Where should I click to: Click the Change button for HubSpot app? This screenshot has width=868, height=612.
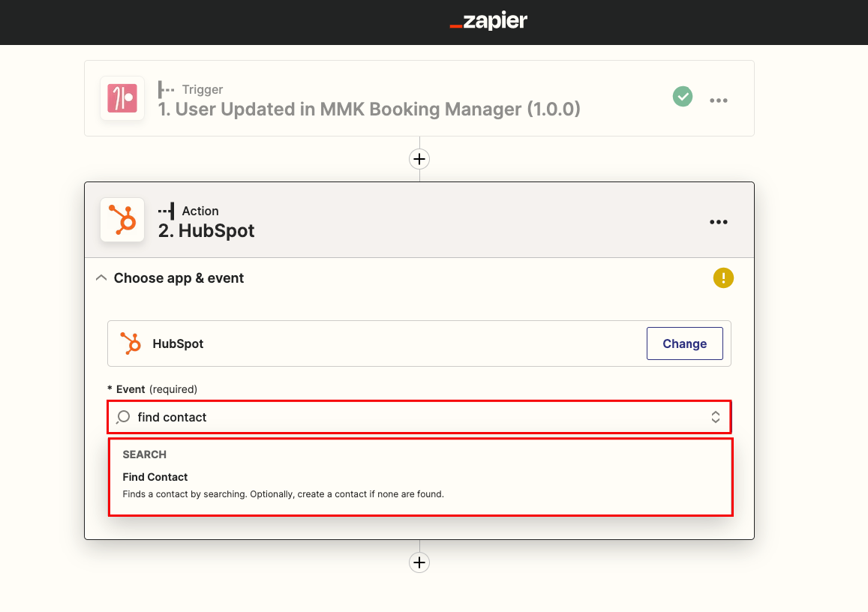pyautogui.click(x=685, y=343)
